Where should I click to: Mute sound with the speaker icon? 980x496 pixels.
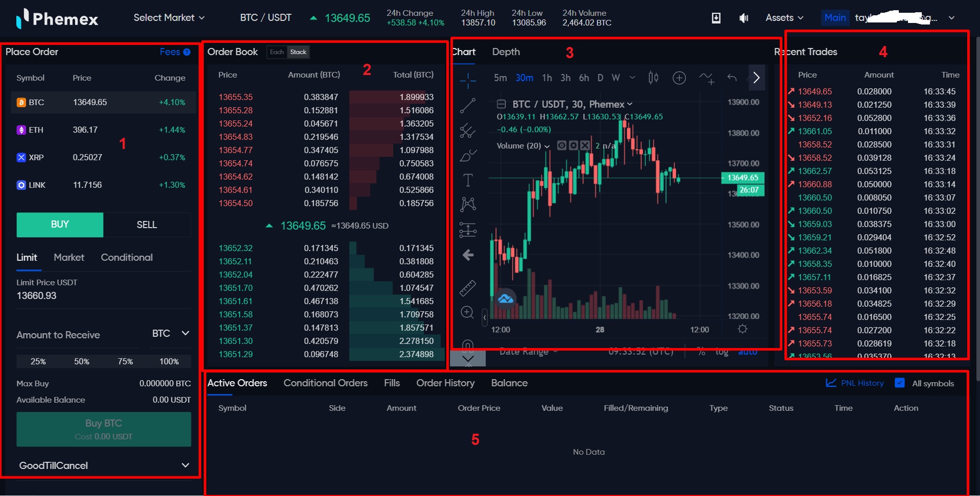[744, 18]
